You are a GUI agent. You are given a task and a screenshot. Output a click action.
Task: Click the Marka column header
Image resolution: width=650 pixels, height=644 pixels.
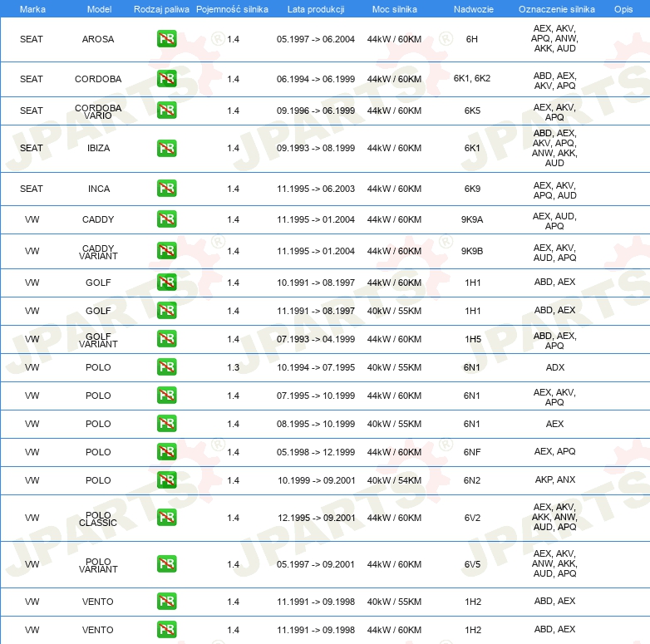(x=32, y=8)
